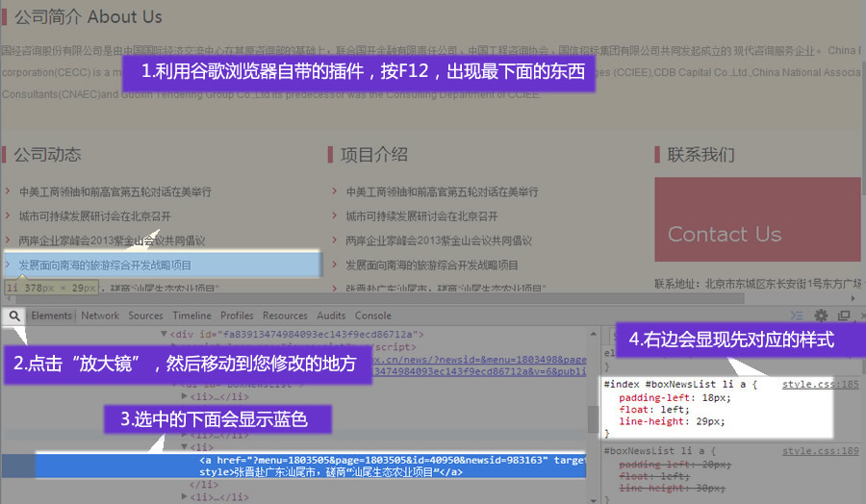Open highlighted 发展面向南海 link under 公司动态
This screenshot has width=866, height=504.
105,265
